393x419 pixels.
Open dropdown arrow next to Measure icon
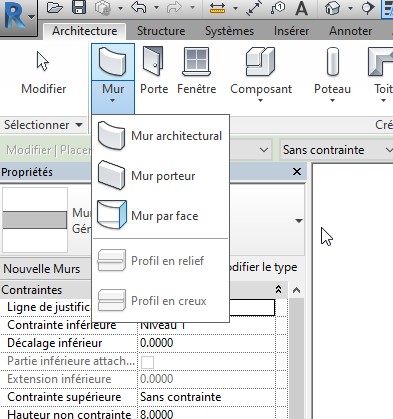pyautogui.click(x=235, y=8)
